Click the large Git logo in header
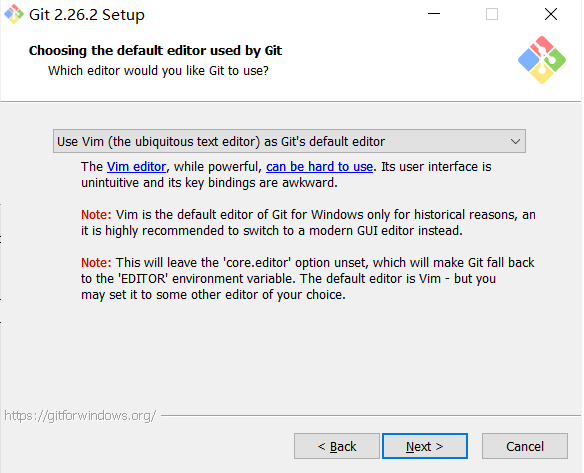The image size is (584, 473). point(542,60)
